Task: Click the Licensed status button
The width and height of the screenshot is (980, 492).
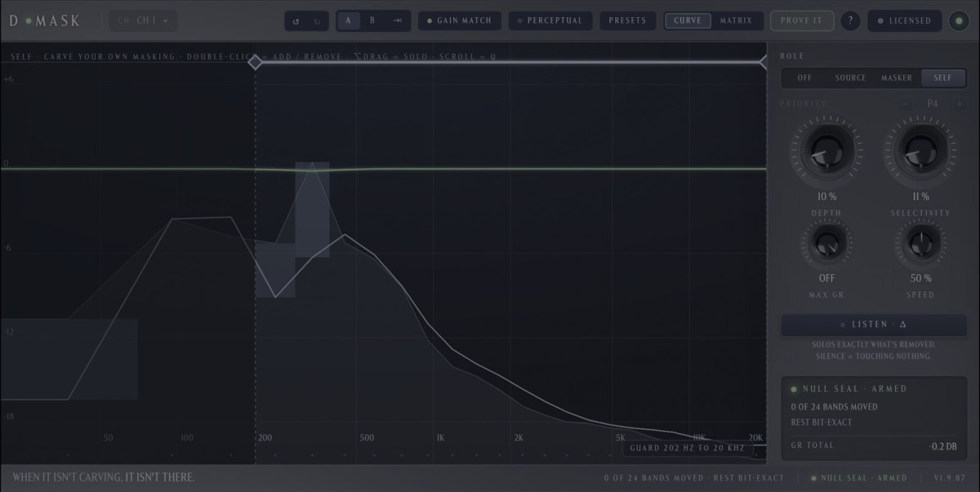Action: [x=904, y=20]
